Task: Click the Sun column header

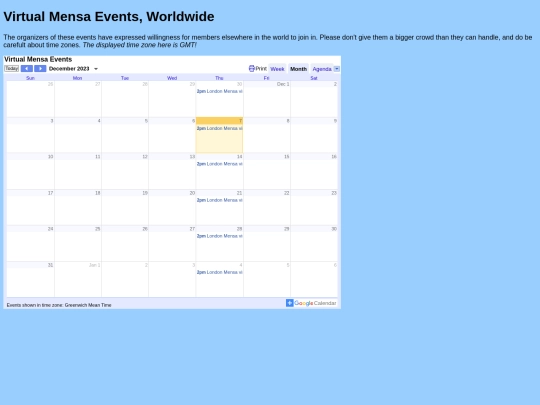Action: pyautogui.click(x=30, y=78)
